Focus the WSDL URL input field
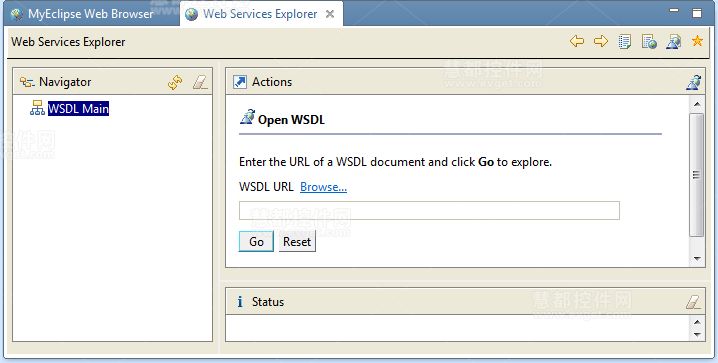 pyautogui.click(x=429, y=211)
